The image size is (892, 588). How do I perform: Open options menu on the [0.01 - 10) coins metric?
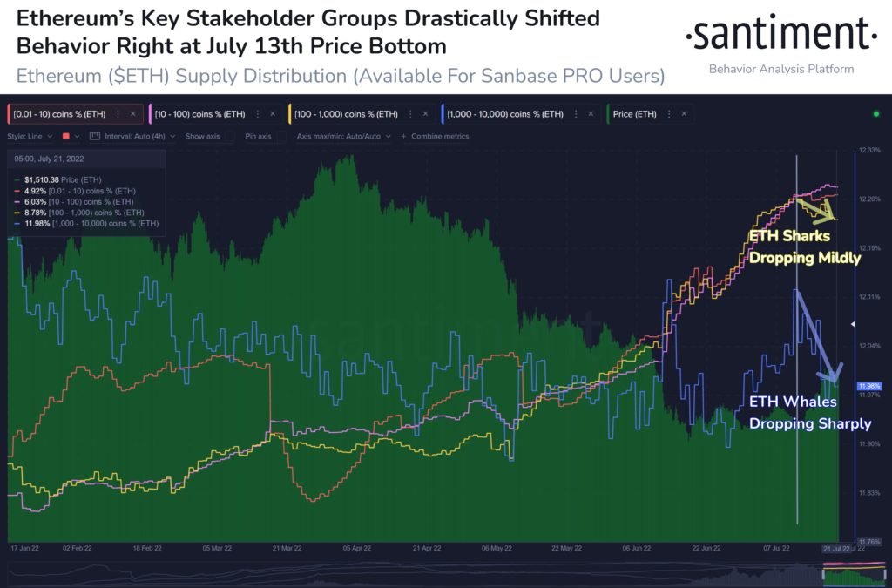118,114
